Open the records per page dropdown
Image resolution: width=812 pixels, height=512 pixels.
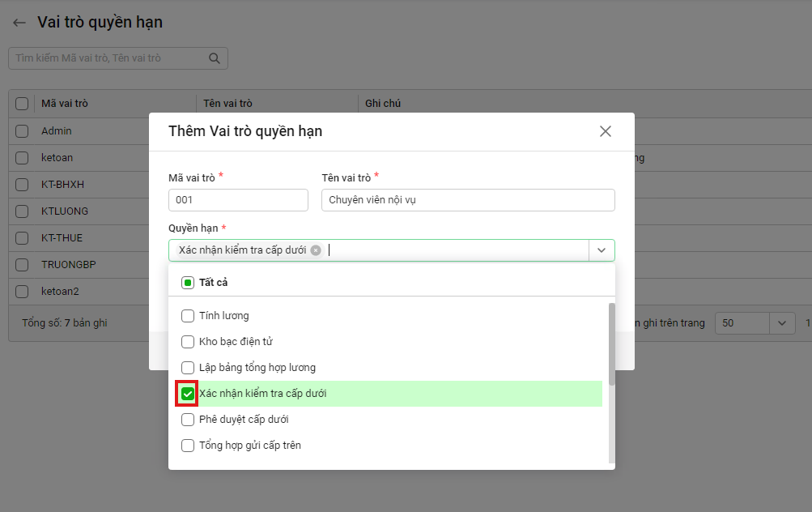tap(781, 323)
